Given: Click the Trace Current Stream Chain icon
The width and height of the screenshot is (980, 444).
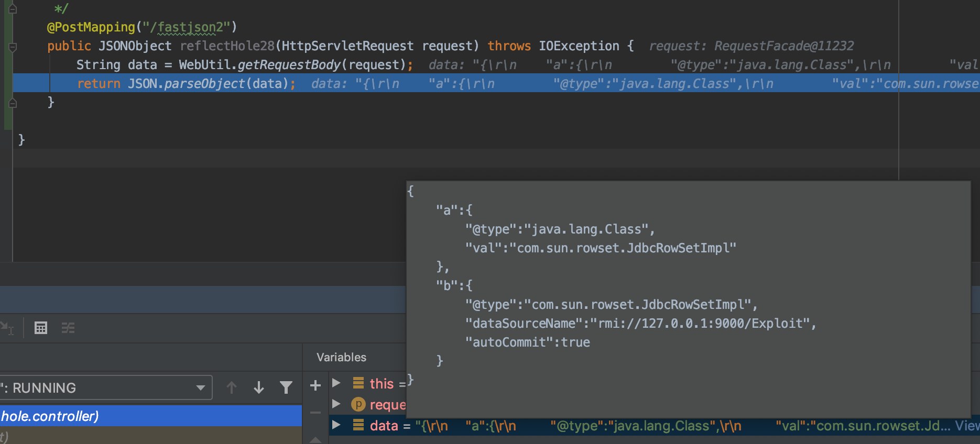Looking at the screenshot, I should point(68,328).
